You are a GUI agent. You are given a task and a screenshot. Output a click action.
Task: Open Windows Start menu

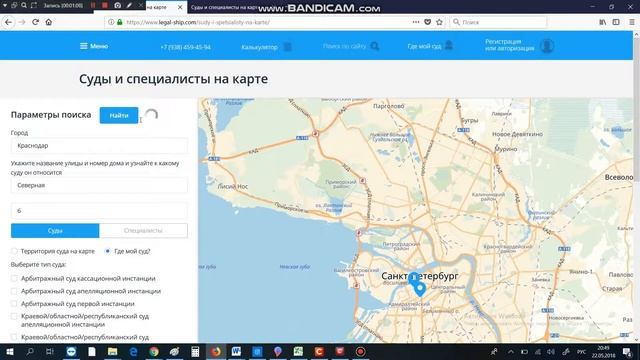pos(10,351)
